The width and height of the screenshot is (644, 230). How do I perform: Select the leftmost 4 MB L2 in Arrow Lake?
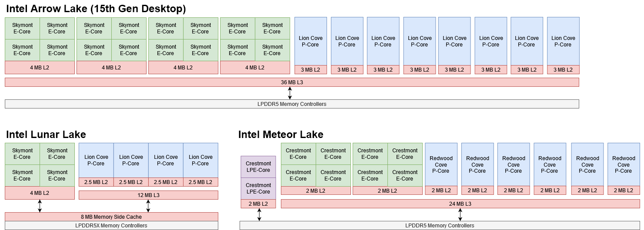(x=40, y=67)
